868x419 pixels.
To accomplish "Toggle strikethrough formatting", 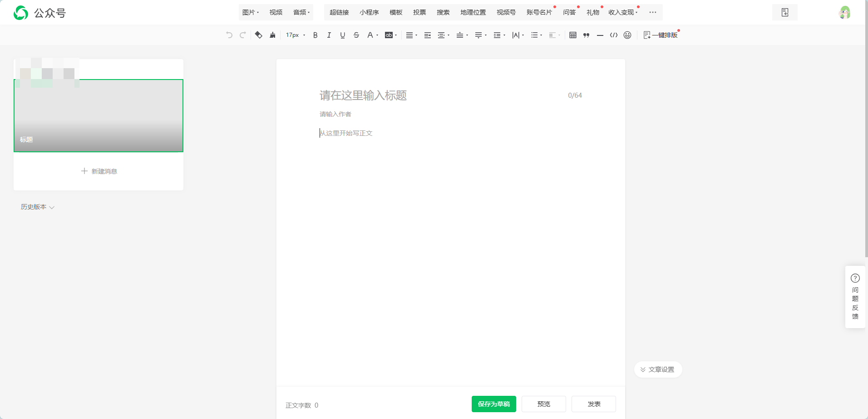I will (356, 35).
